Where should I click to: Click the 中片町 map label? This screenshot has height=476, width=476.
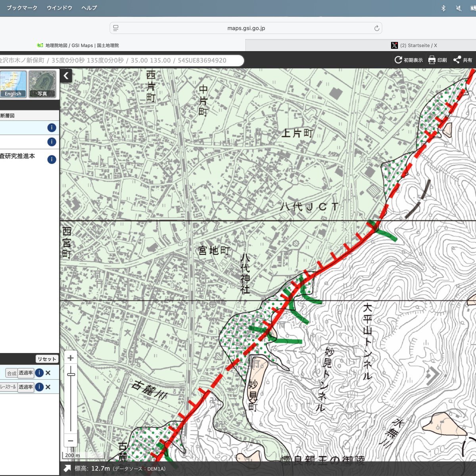click(x=203, y=101)
